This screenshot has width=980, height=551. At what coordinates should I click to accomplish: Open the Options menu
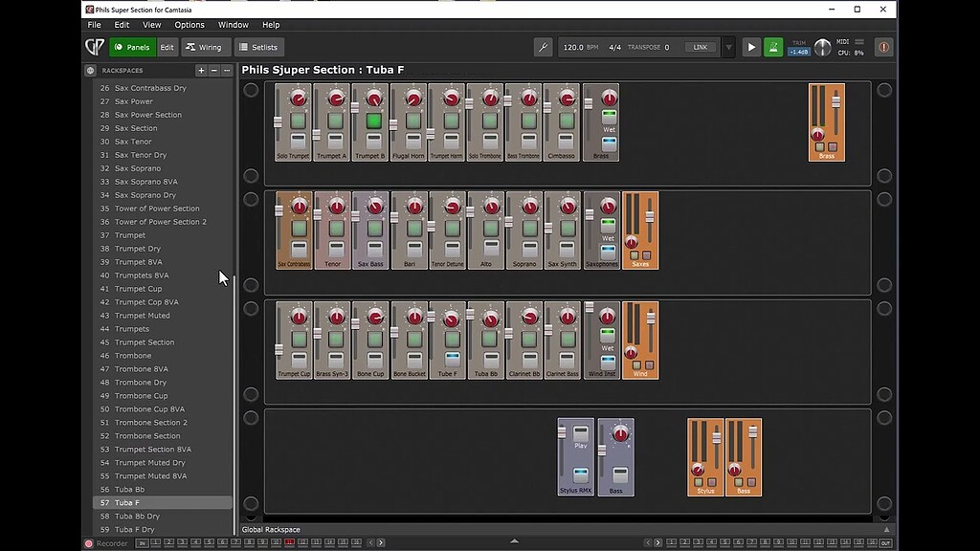click(189, 25)
